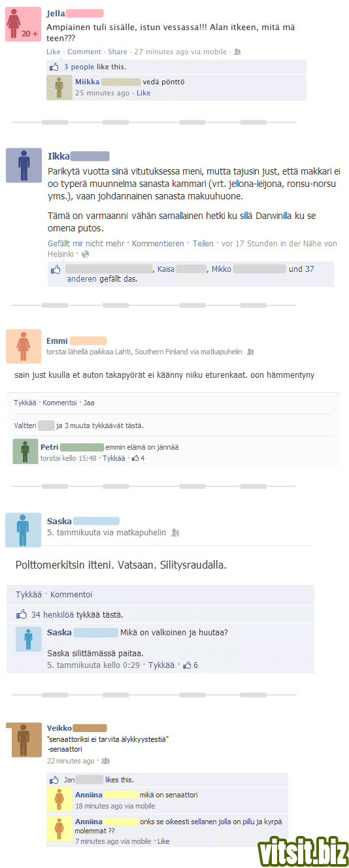
Task: Click Veikko's brown profile avatar
Action: coord(24,741)
